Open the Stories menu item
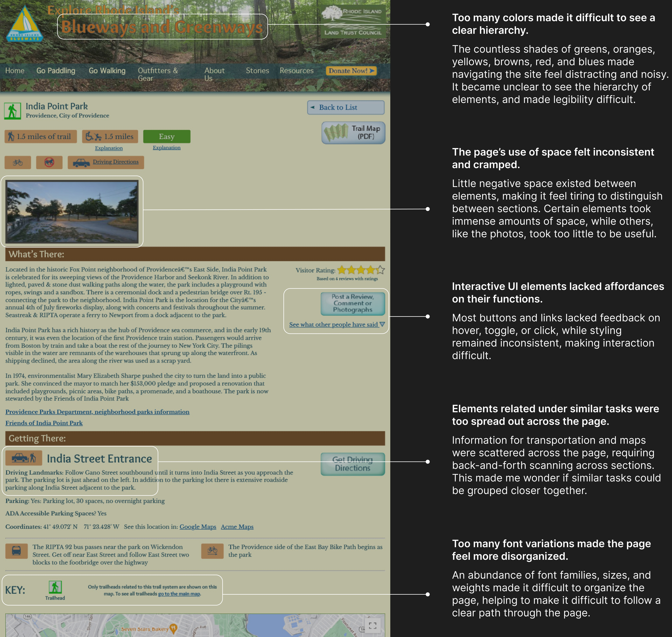The image size is (672, 637). (257, 71)
